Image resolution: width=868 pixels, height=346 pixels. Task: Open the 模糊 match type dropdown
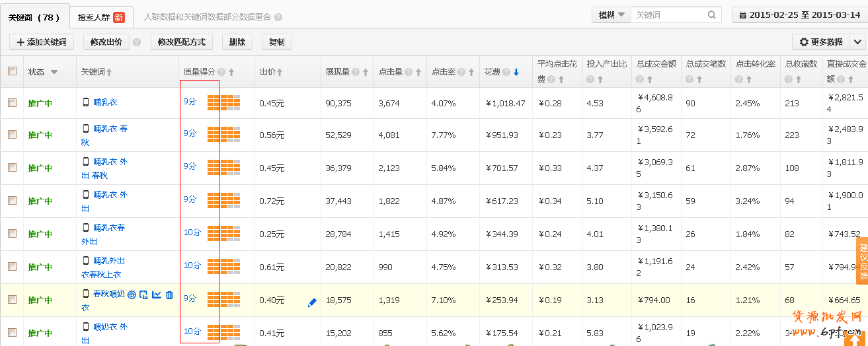611,15
